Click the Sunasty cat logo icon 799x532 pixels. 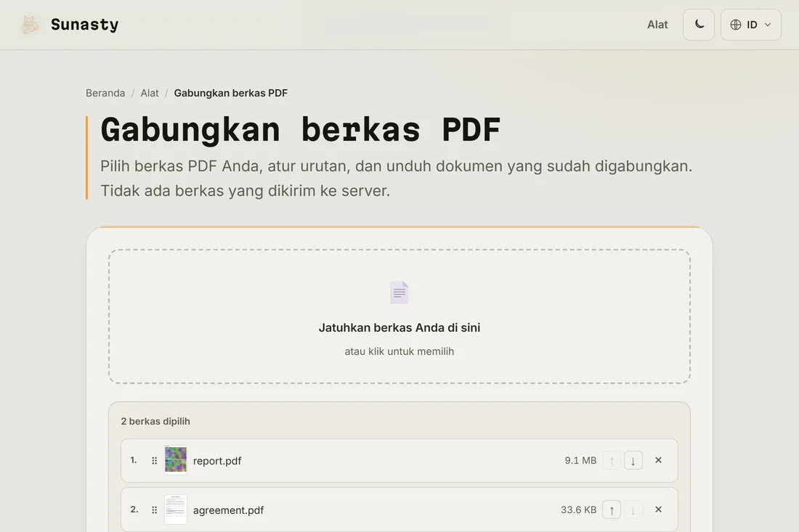pyautogui.click(x=30, y=25)
